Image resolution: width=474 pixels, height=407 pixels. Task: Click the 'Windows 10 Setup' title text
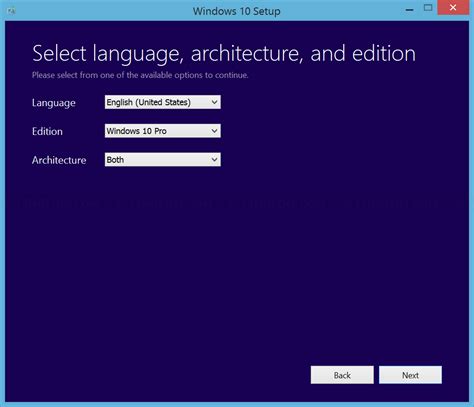click(x=237, y=11)
